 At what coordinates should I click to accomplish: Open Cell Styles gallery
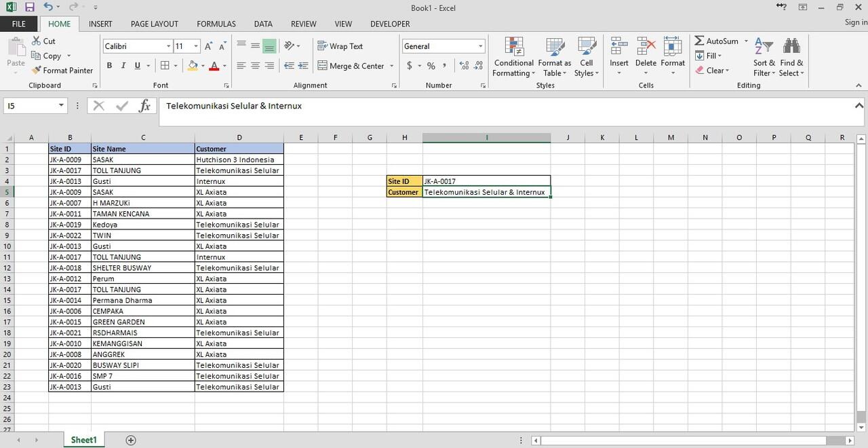(587, 57)
